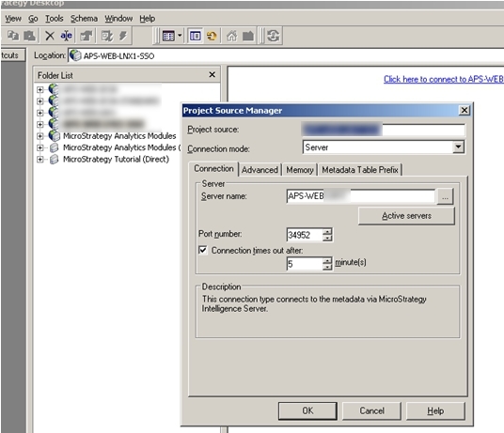The image size is (504, 433).
Task: Click the project source icon in the Location bar
Action: (x=75, y=55)
